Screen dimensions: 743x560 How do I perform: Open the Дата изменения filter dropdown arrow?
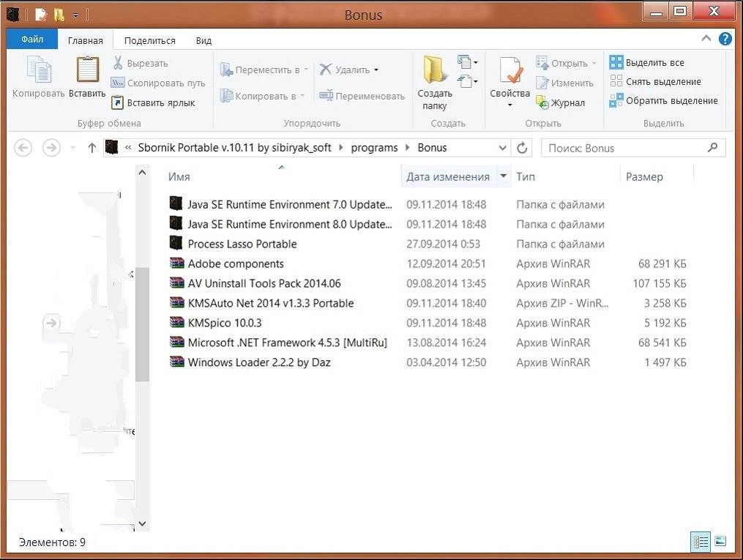(x=503, y=176)
